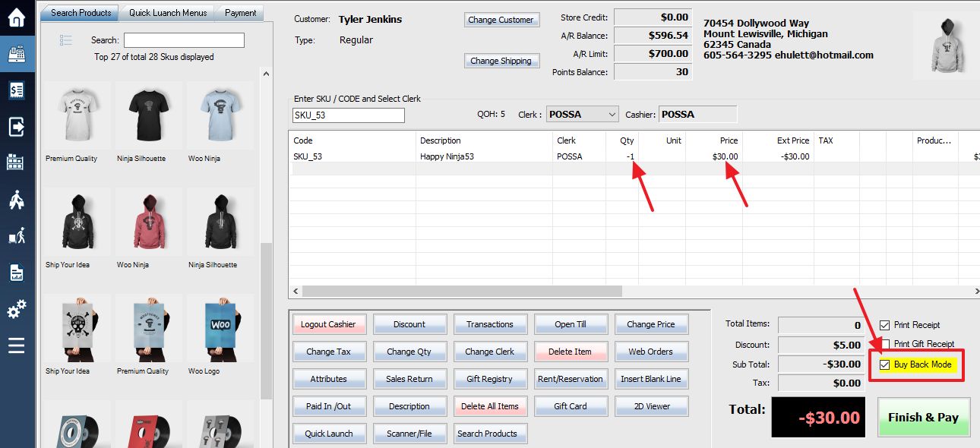
Task: Open the 2D Viewer button
Action: tap(651, 406)
